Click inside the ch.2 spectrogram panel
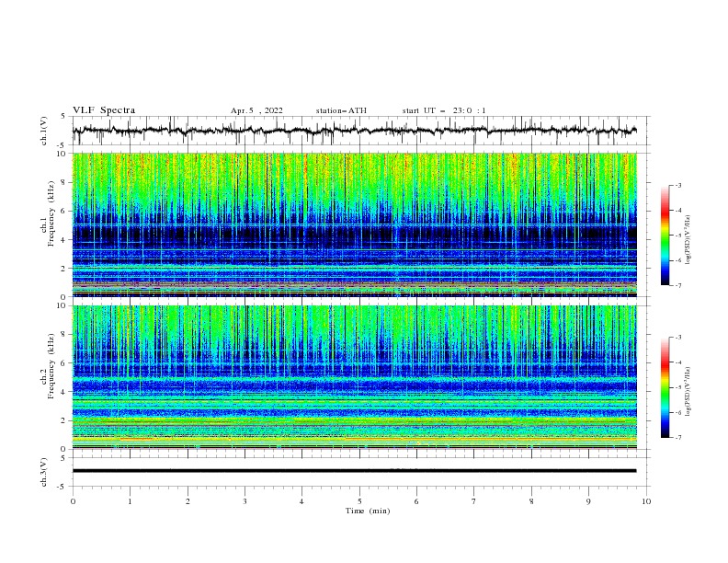Viewport: 728px width, 563px height. pos(355,377)
